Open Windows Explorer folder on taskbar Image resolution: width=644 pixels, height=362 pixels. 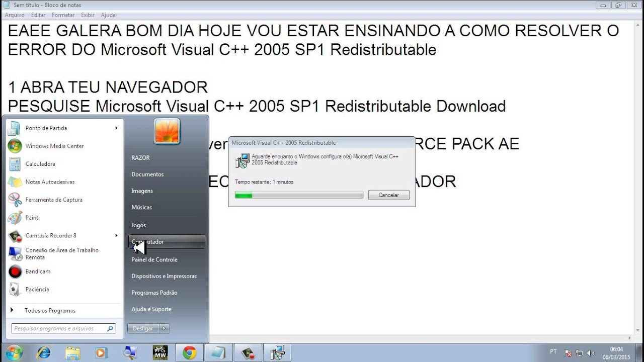[x=72, y=353]
